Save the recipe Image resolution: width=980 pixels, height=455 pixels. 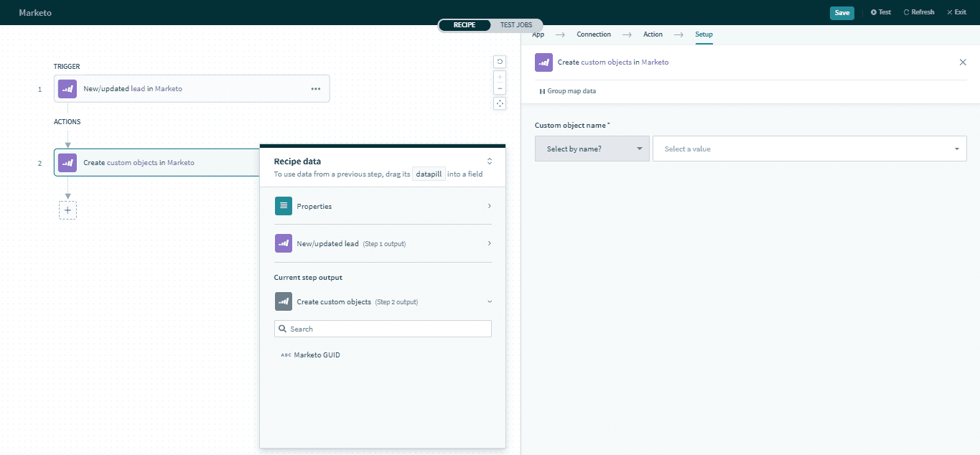pos(841,12)
